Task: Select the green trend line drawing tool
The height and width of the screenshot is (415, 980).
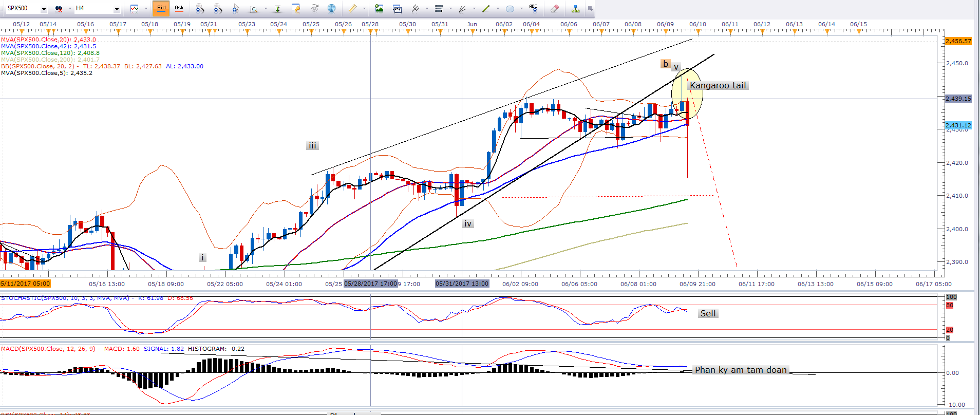Action: pyautogui.click(x=485, y=8)
